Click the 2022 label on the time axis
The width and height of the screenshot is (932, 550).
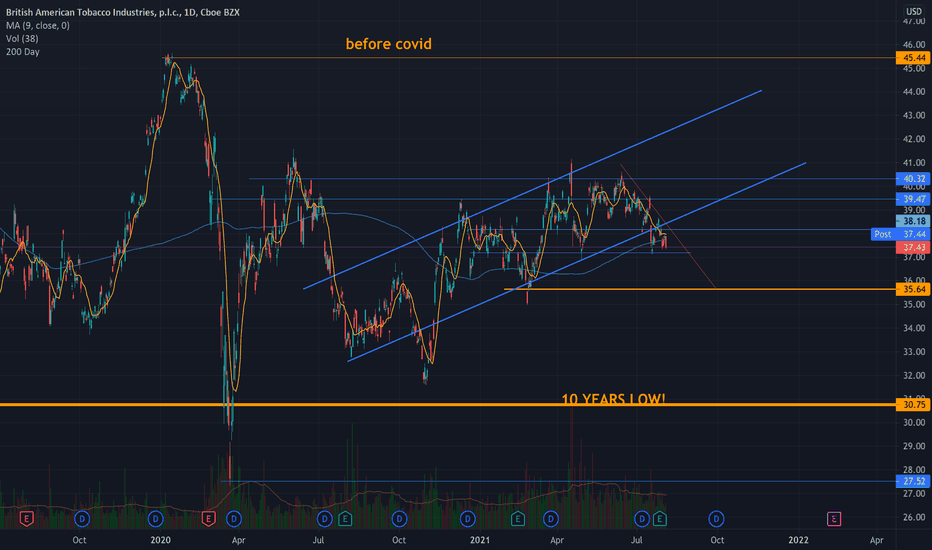(x=798, y=540)
